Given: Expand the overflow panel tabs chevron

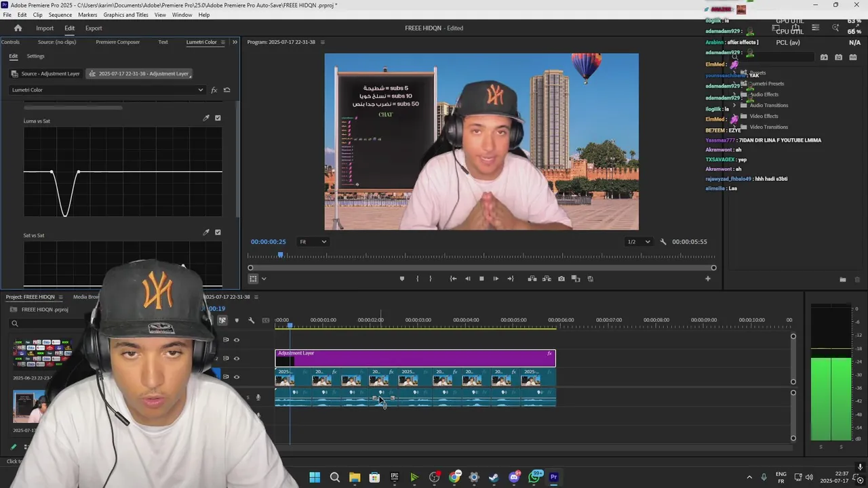Looking at the screenshot, I should pyautogui.click(x=235, y=42).
